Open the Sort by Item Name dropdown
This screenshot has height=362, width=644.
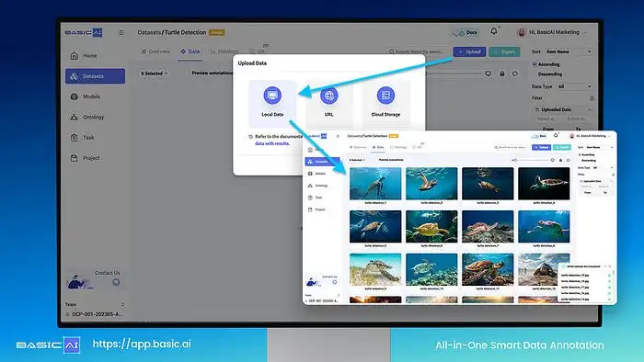click(x=569, y=51)
